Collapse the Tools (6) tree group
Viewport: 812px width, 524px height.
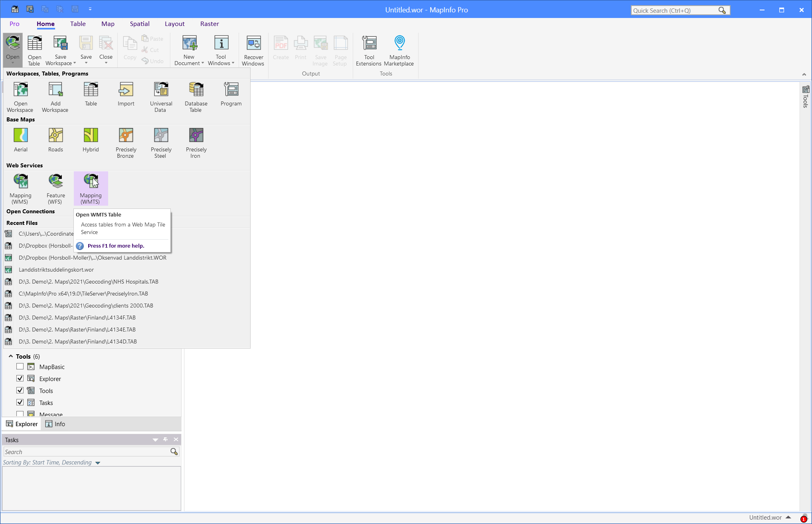pos(11,356)
